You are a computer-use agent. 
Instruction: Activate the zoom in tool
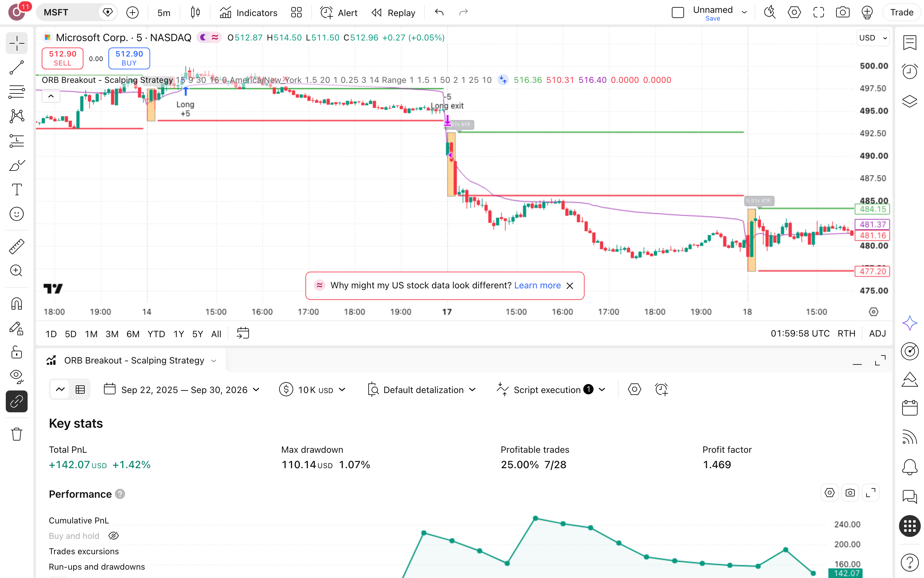(x=16, y=271)
